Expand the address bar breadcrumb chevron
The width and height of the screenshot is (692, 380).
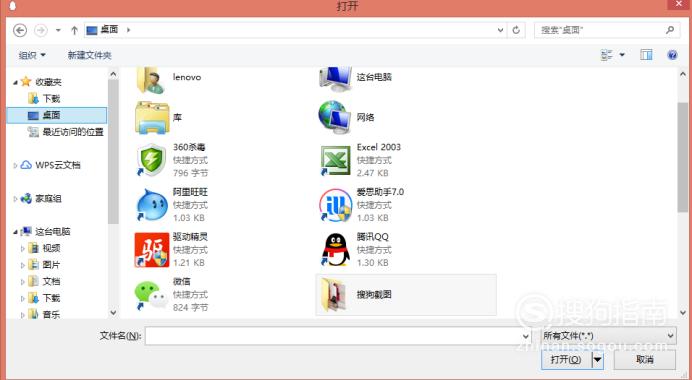tap(128, 30)
